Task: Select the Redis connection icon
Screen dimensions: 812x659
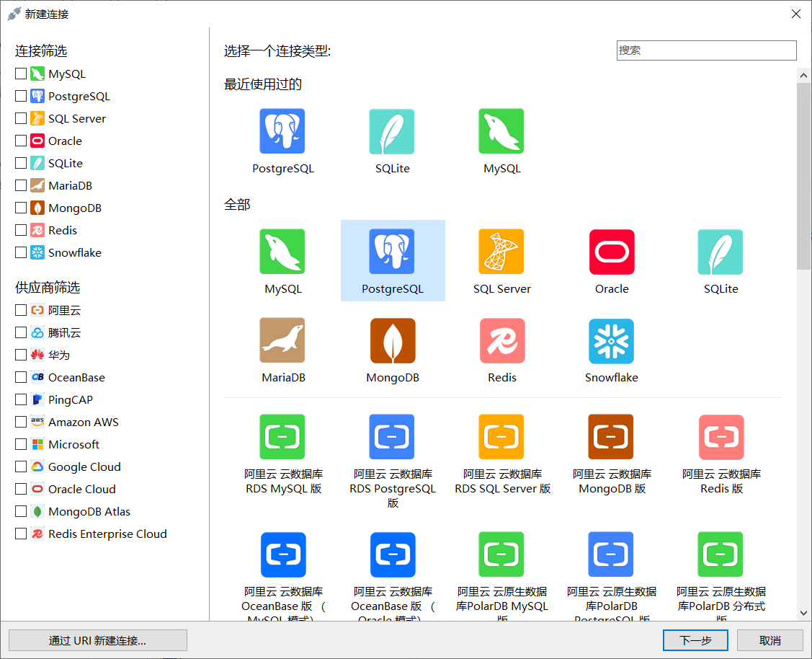Action: tap(501, 341)
